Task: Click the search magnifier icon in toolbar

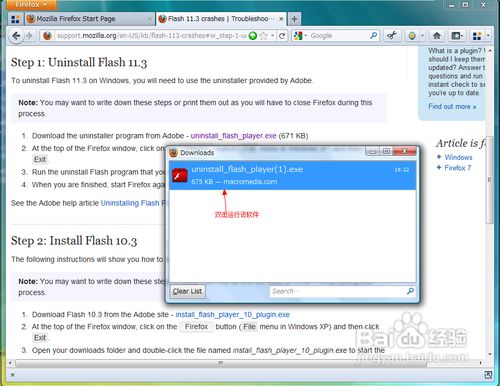Action: point(374,35)
